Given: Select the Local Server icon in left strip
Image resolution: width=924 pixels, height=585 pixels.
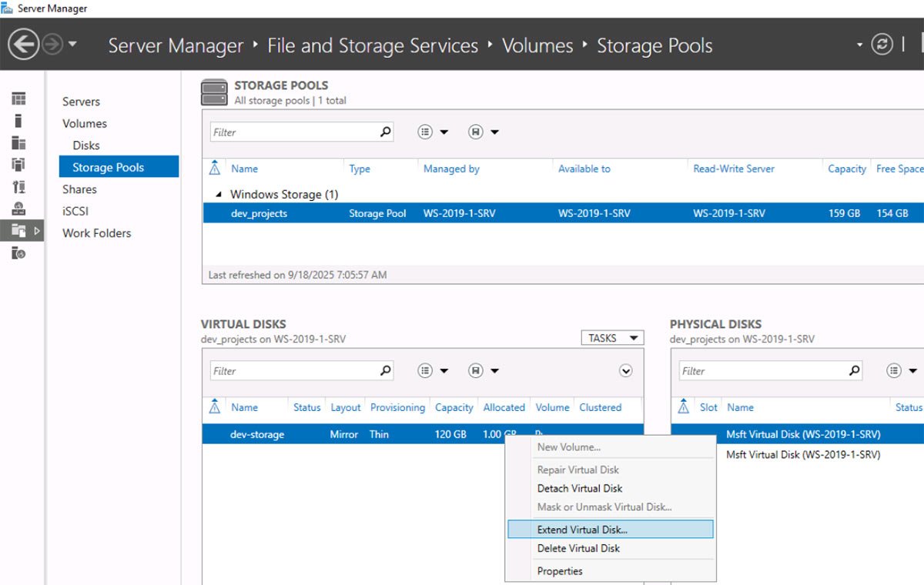Looking at the screenshot, I should [x=18, y=120].
